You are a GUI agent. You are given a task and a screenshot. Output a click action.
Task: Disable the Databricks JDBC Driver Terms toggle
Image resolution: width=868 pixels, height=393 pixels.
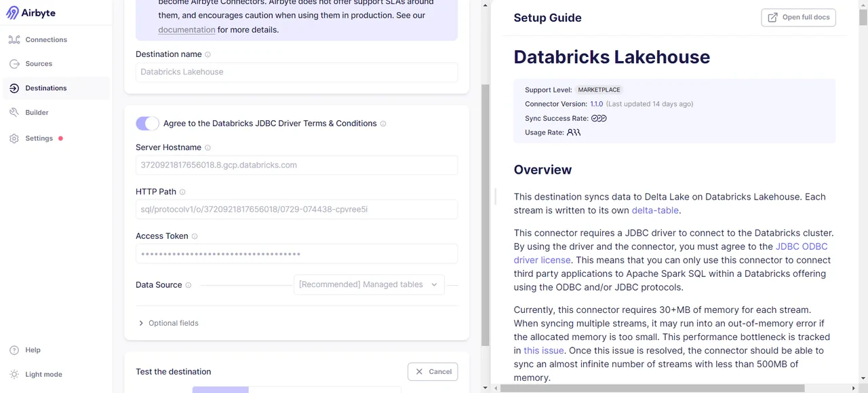(x=147, y=123)
